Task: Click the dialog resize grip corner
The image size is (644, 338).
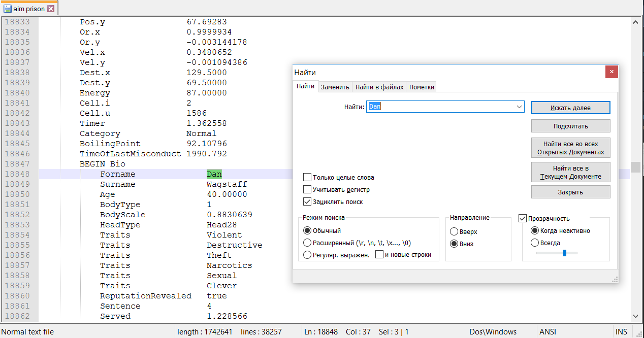Action: pyautogui.click(x=615, y=279)
